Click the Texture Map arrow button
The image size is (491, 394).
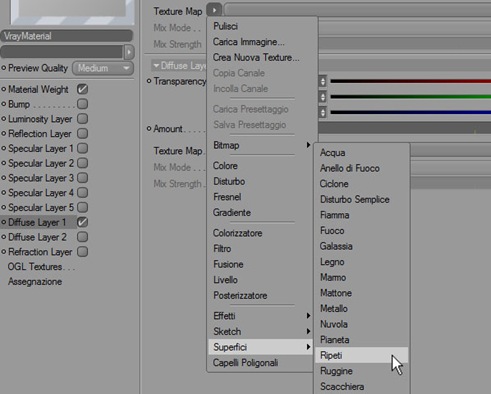click(x=214, y=10)
